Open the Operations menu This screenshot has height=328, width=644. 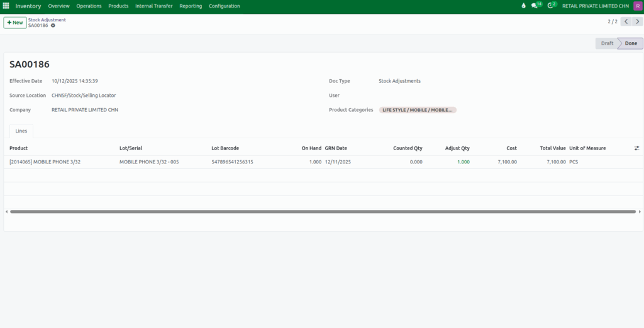click(x=89, y=6)
